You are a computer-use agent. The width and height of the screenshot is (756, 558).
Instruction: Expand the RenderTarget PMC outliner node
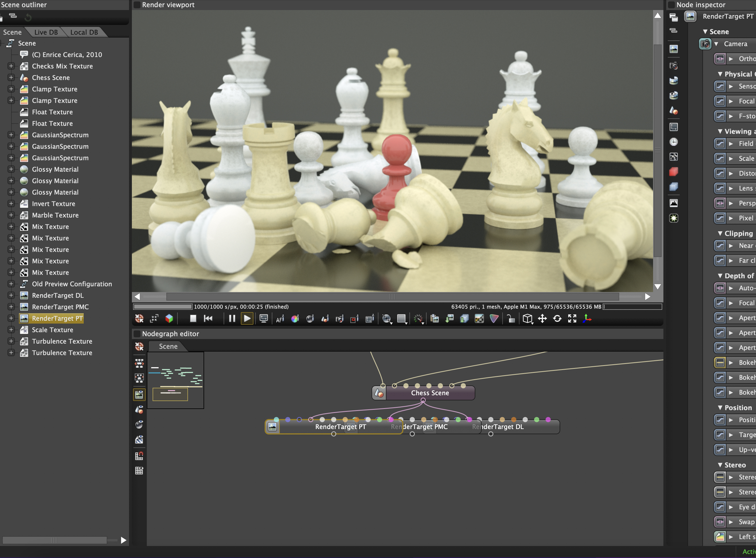tap(11, 307)
